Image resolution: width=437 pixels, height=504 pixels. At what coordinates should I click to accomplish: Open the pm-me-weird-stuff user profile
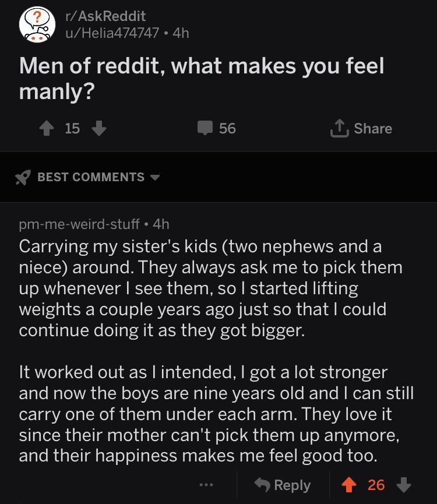pyautogui.click(x=79, y=223)
